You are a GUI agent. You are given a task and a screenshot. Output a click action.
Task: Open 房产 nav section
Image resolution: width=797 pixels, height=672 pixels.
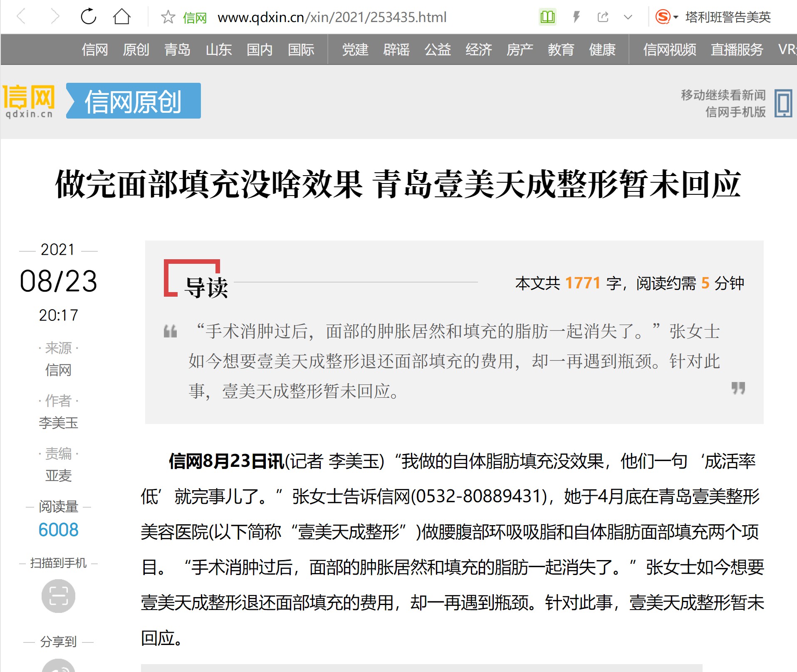pyautogui.click(x=520, y=50)
